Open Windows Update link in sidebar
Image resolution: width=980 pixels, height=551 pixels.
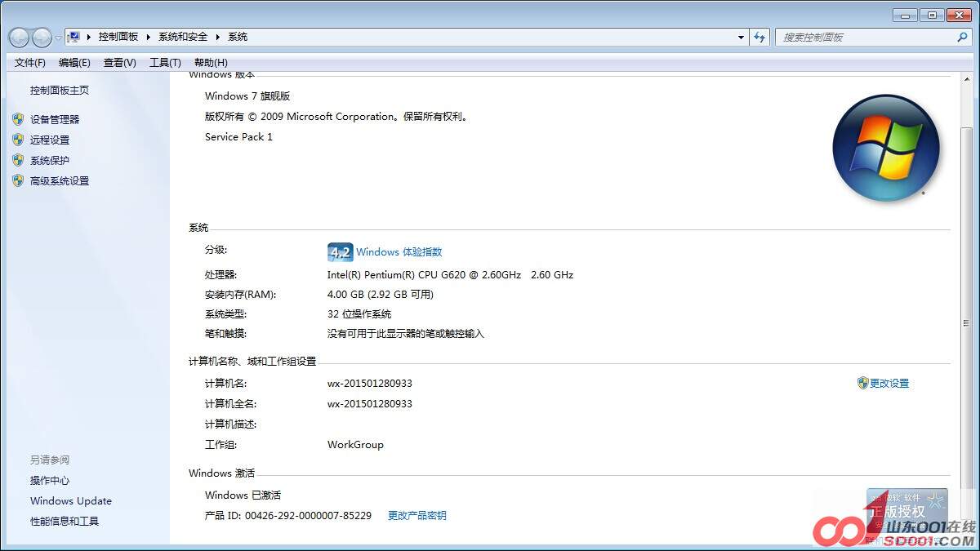click(71, 501)
